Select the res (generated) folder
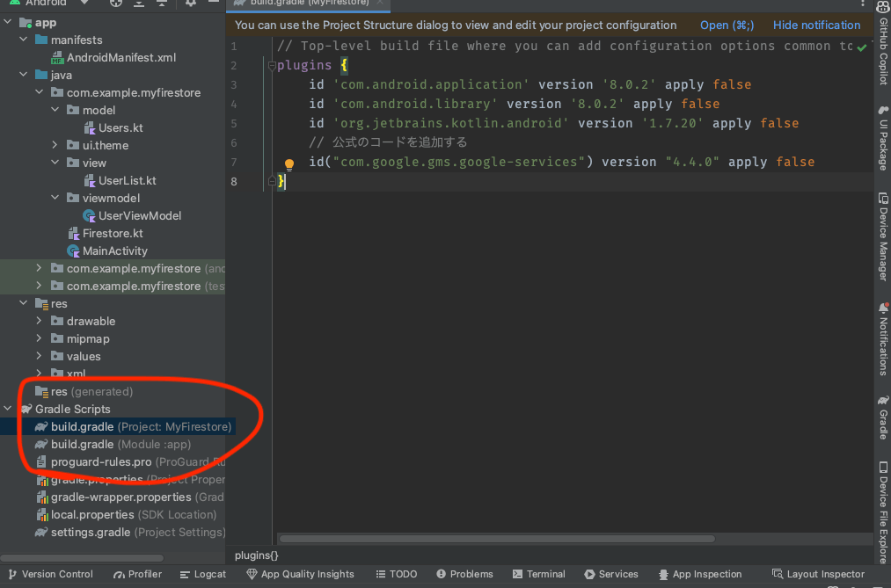Screen dimensions: 891x588 [84, 392]
